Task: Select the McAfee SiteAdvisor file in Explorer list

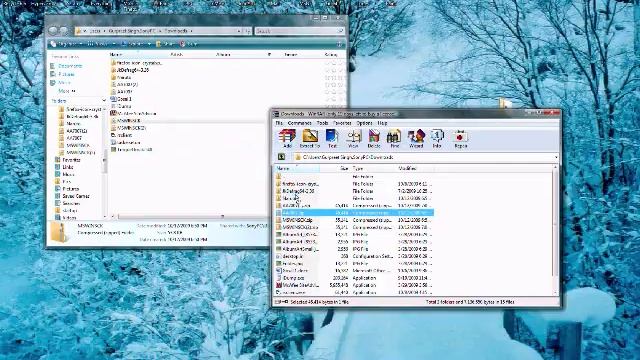Action: 133,113
